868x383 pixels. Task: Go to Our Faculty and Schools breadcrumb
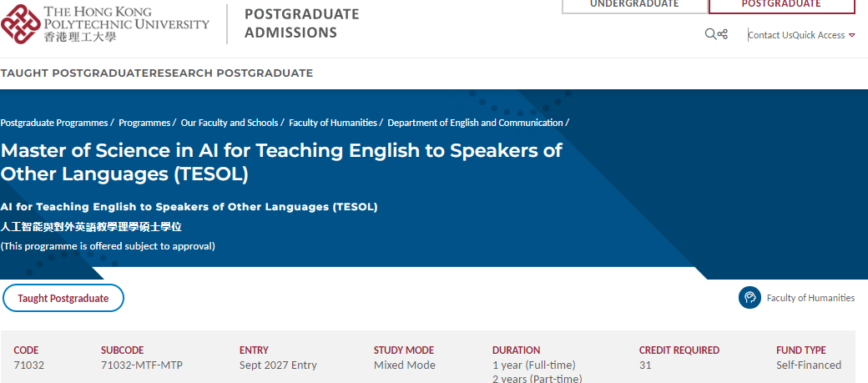(230, 123)
